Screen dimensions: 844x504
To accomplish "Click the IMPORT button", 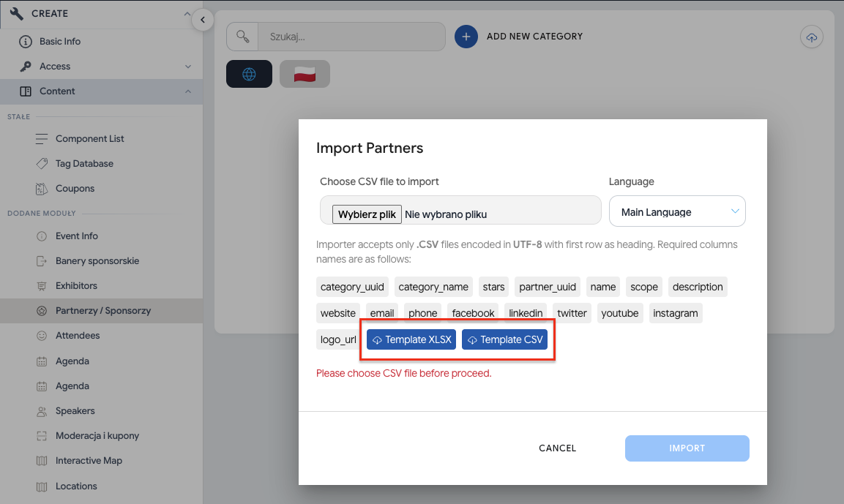I will pos(687,448).
